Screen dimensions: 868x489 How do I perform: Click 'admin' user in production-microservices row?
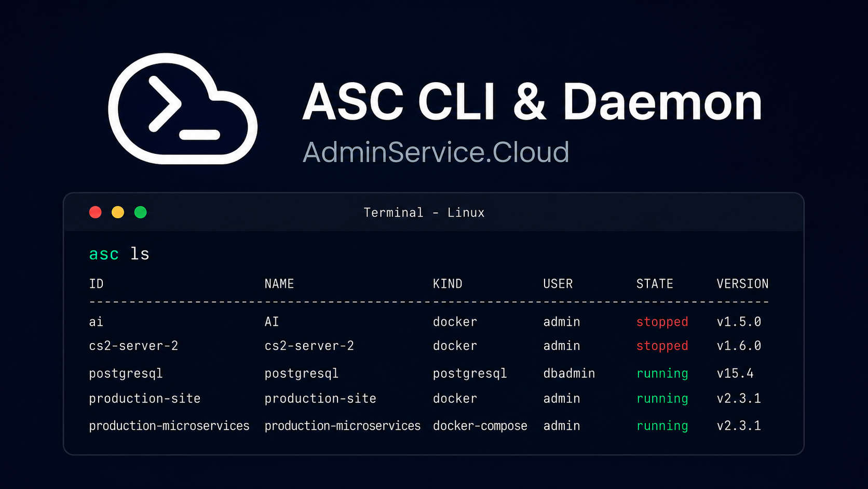[562, 426]
